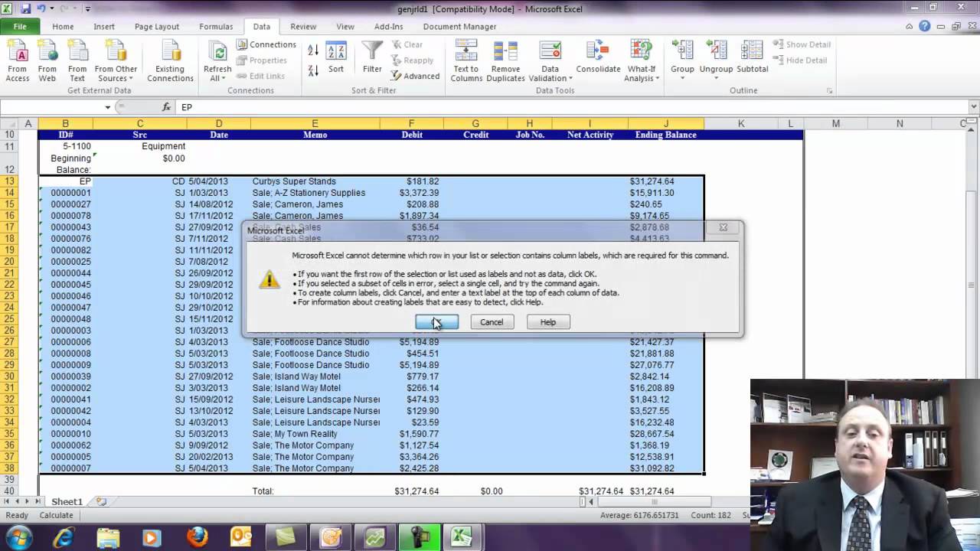The height and width of the screenshot is (551, 980).
Task: Click the Ending Balance column header cell
Action: 665,135
